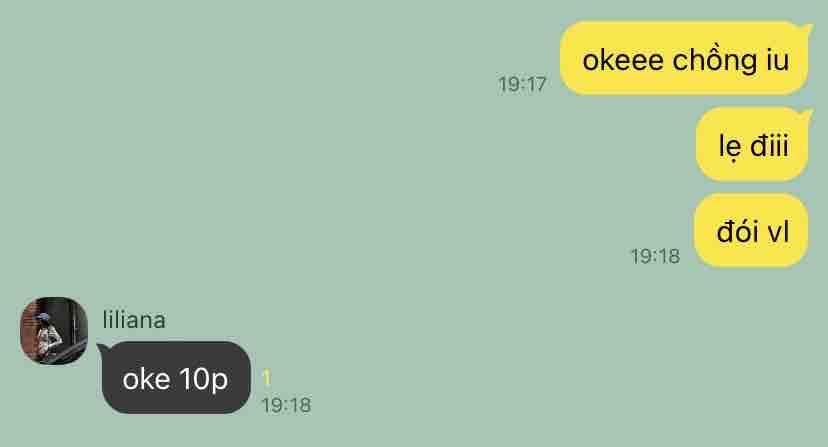Click the word 'oke' in dark bubble

pyautogui.click(x=146, y=379)
